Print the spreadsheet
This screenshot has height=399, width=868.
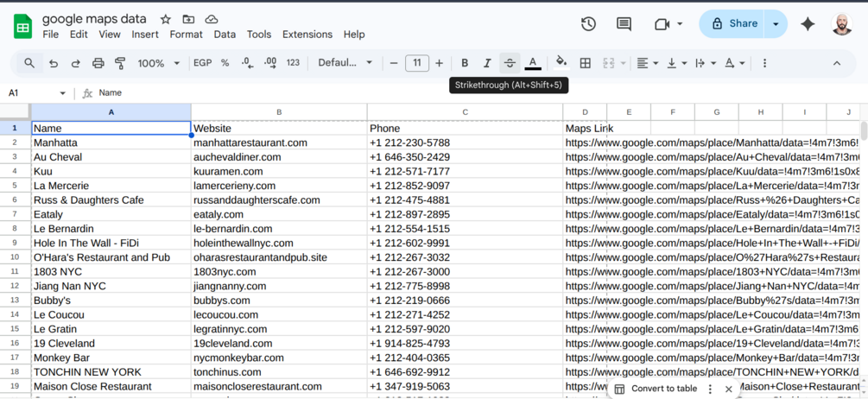(98, 63)
